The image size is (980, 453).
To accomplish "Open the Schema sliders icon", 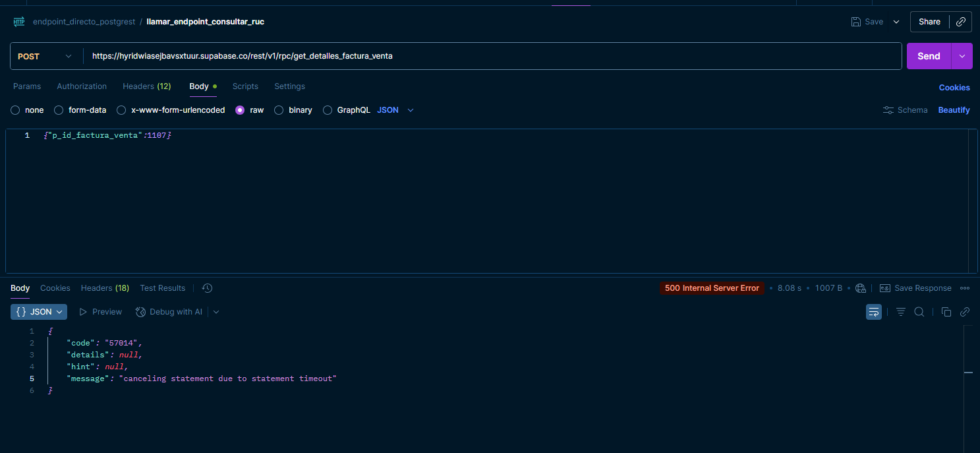I will point(888,110).
